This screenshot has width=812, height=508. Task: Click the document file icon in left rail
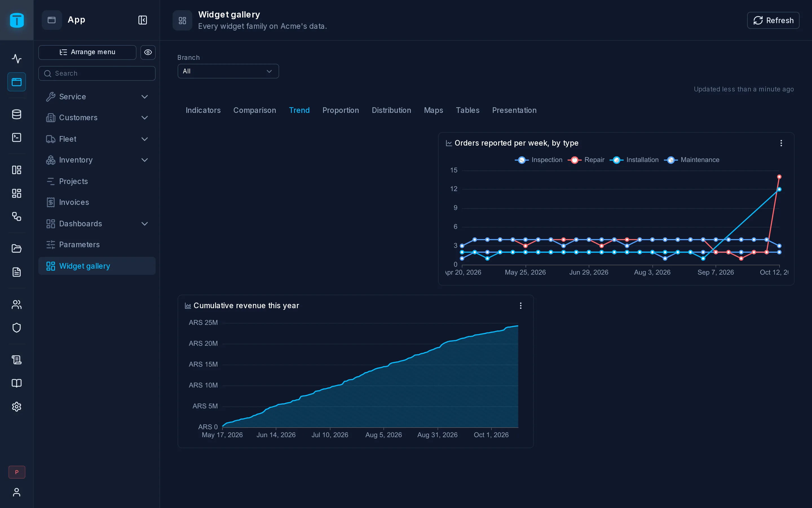(16, 272)
